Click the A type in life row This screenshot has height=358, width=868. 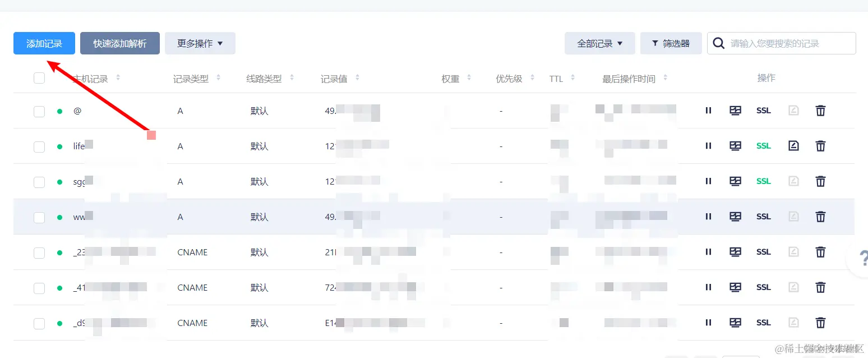pos(180,146)
